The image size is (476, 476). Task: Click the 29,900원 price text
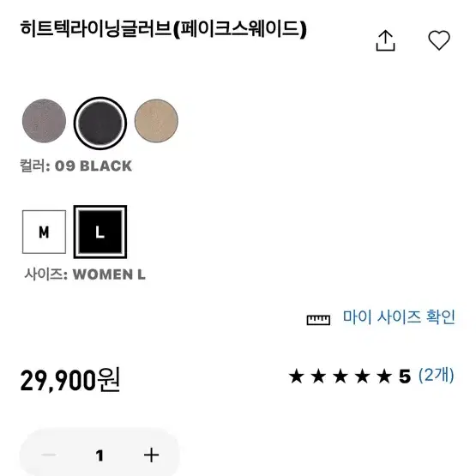pyautogui.click(x=70, y=380)
